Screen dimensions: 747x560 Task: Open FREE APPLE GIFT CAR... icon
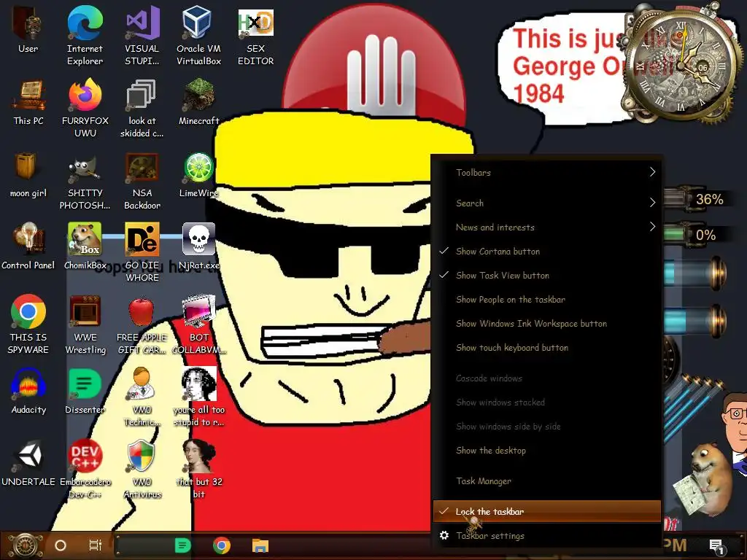pyautogui.click(x=142, y=324)
